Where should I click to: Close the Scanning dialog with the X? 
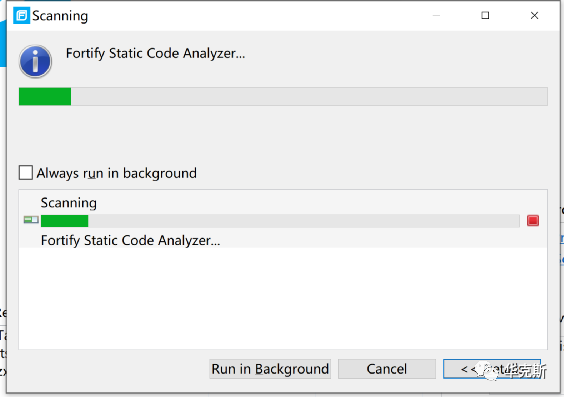point(534,15)
